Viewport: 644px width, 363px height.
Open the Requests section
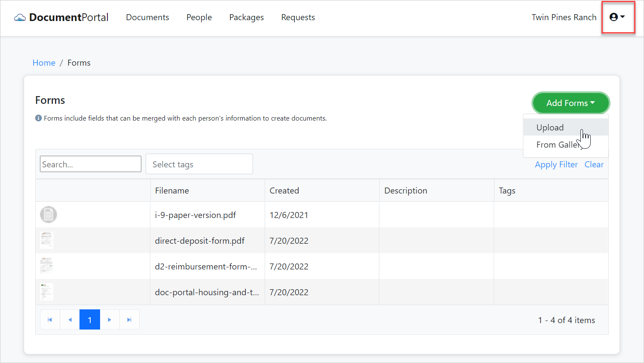click(x=298, y=17)
